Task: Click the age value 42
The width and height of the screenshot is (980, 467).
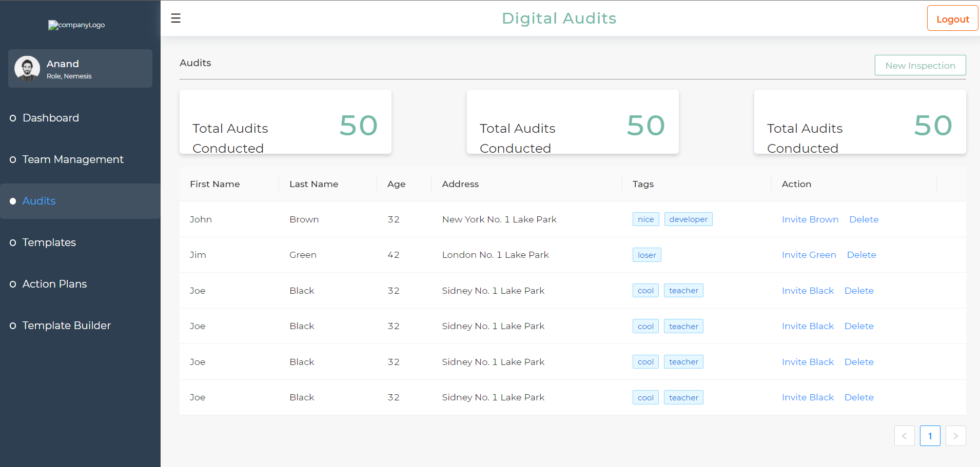Action: [394, 255]
